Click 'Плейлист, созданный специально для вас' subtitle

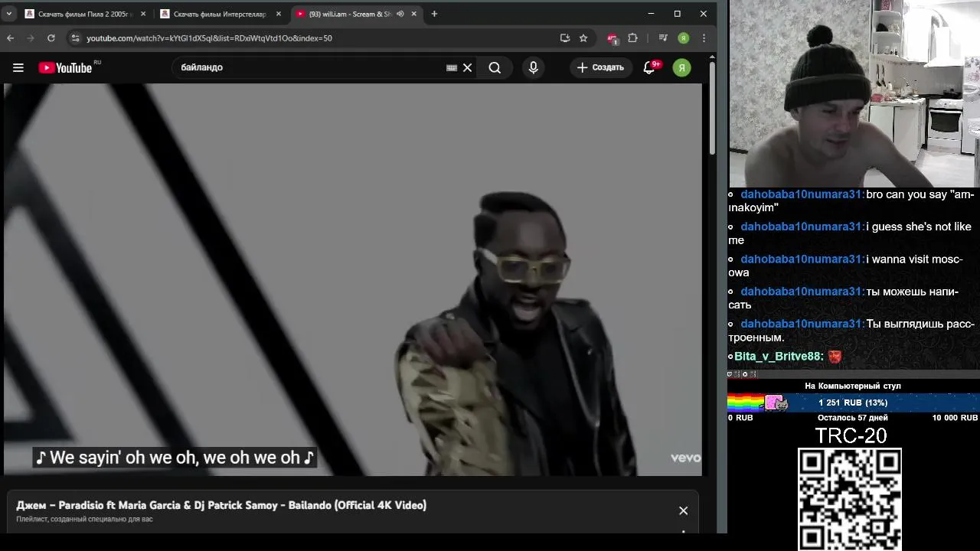[x=84, y=519]
